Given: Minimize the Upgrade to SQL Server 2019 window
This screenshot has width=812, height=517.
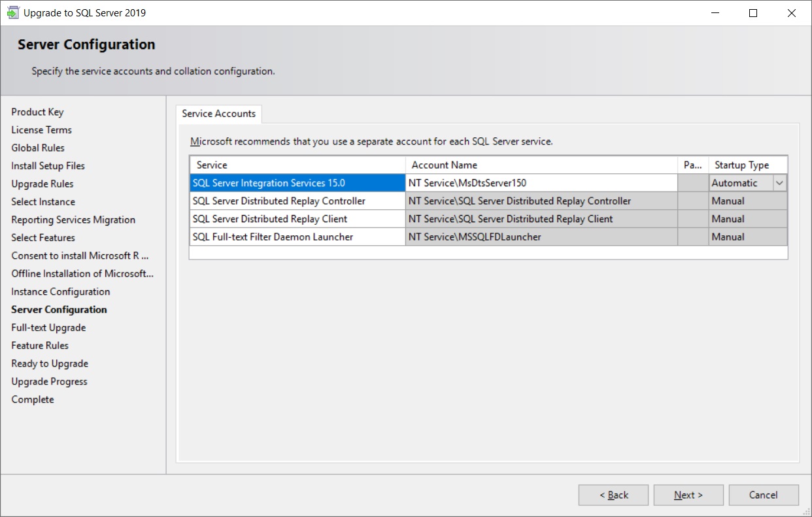Looking at the screenshot, I should click(715, 12).
